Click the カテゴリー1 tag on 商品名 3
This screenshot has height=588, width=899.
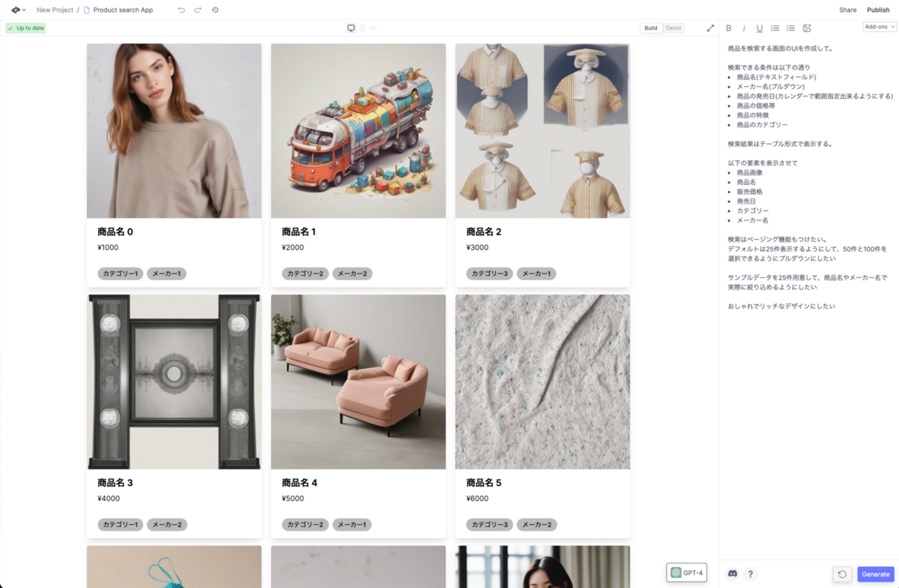(x=120, y=524)
